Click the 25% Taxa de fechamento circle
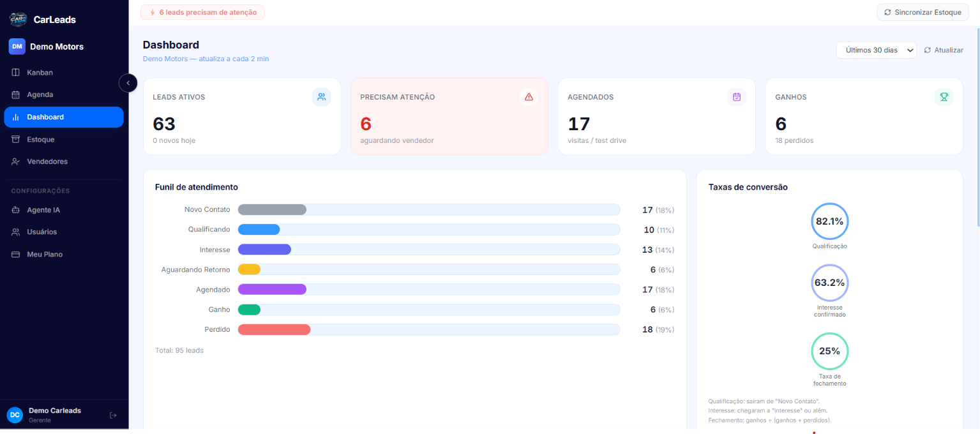Screen dimensions: 980x434 829,351
